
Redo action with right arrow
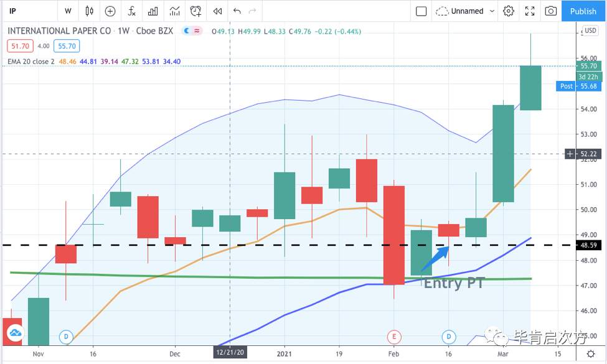click(x=252, y=11)
